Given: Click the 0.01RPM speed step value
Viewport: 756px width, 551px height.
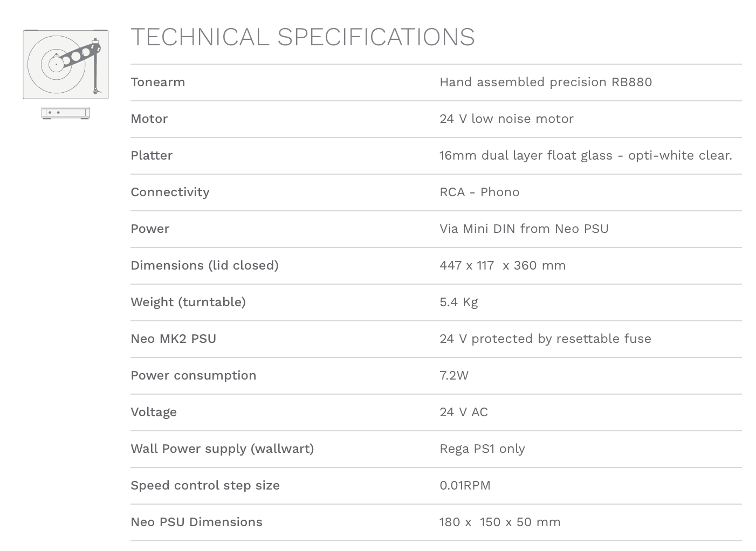Looking at the screenshot, I should coord(464,485).
